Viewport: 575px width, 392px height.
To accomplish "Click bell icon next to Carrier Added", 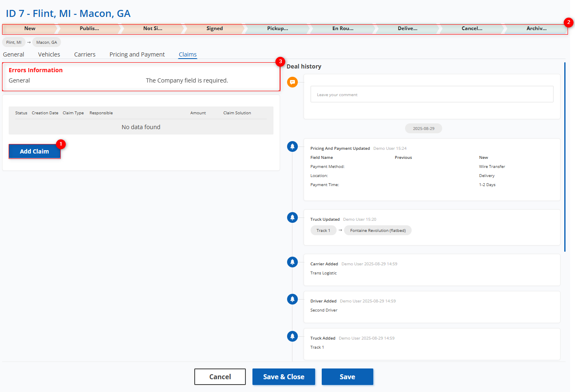I will pyautogui.click(x=292, y=262).
